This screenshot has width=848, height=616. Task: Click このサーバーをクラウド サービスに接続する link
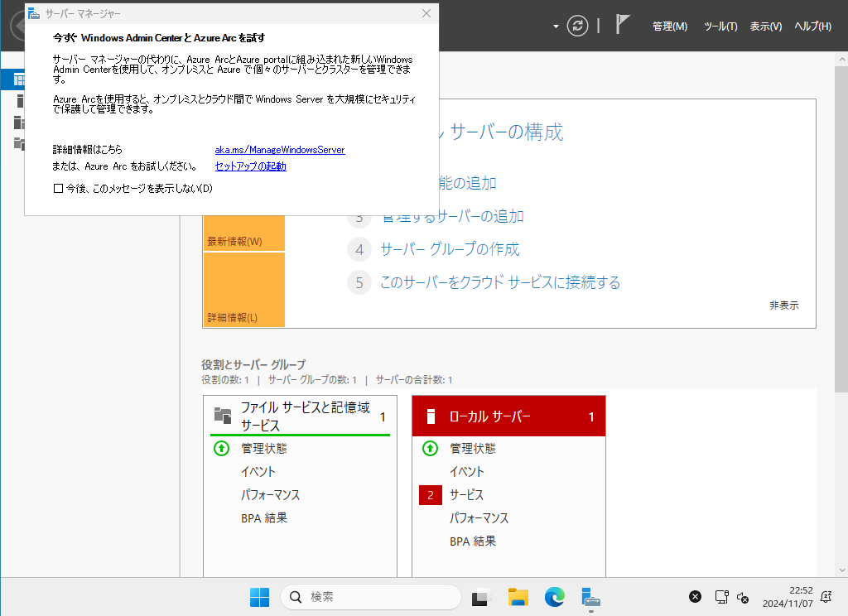coord(499,282)
